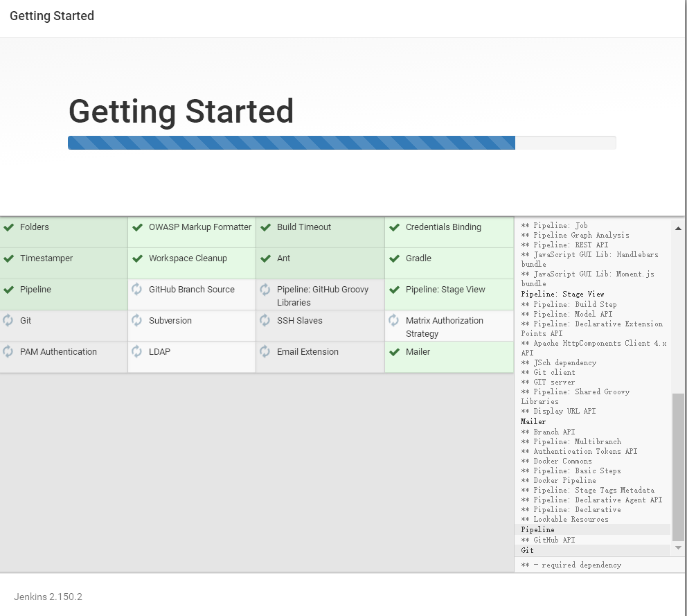This screenshot has width=687, height=616.
Task: Click the log panel scrollbar thumb
Action: [x=678, y=467]
